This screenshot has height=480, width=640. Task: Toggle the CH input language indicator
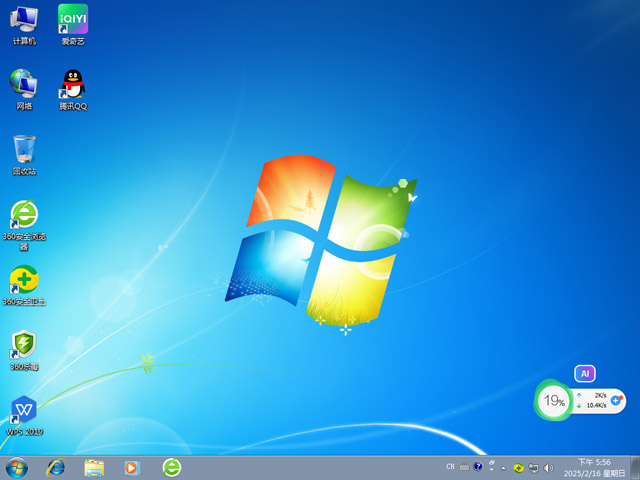[451, 467]
